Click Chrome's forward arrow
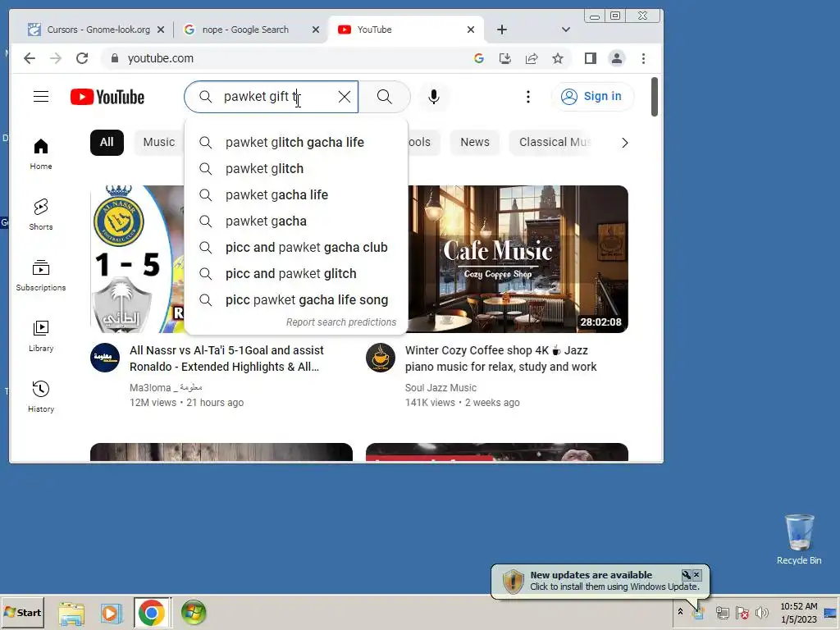The height and width of the screenshot is (630, 840). point(56,58)
